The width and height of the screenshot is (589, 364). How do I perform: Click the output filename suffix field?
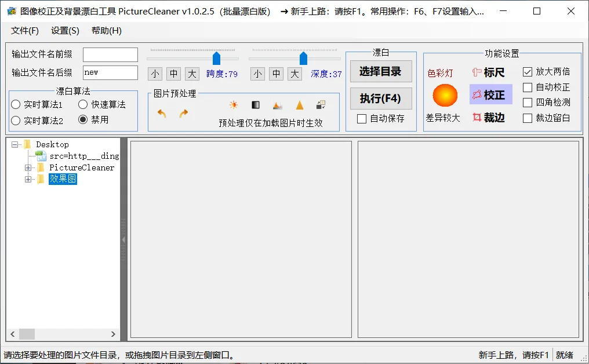[x=110, y=72]
